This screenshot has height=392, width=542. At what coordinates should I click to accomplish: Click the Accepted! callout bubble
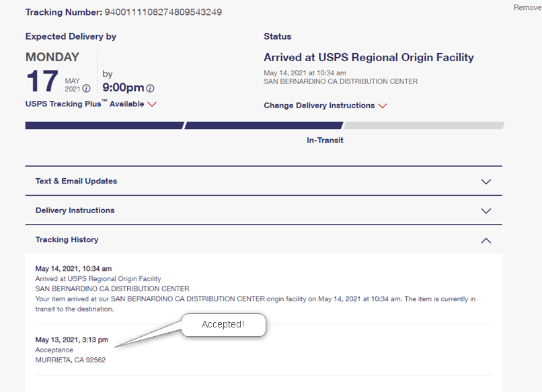[223, 325]
